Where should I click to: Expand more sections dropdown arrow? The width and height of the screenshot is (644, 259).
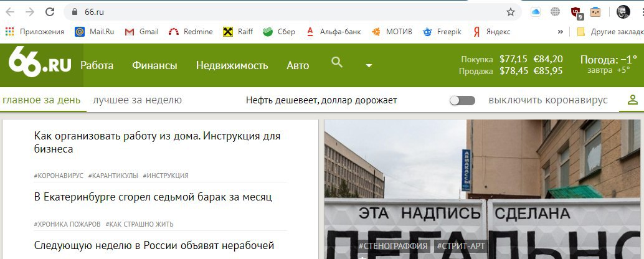click(369, 65)
